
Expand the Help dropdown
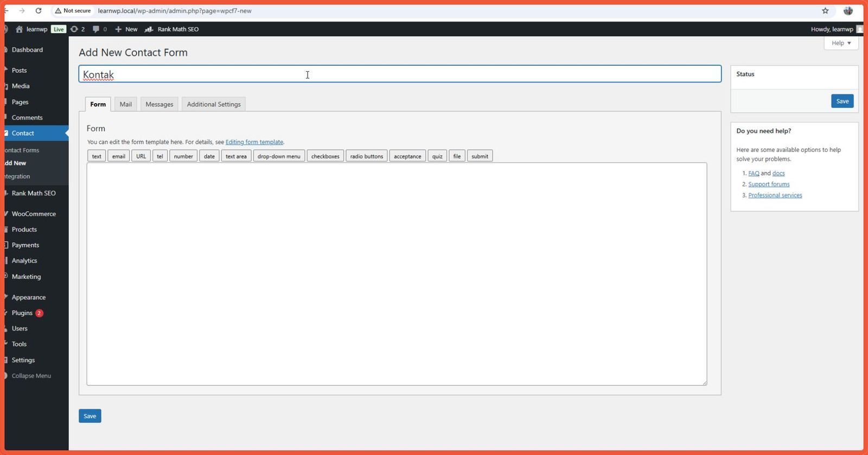coord(841,43)
